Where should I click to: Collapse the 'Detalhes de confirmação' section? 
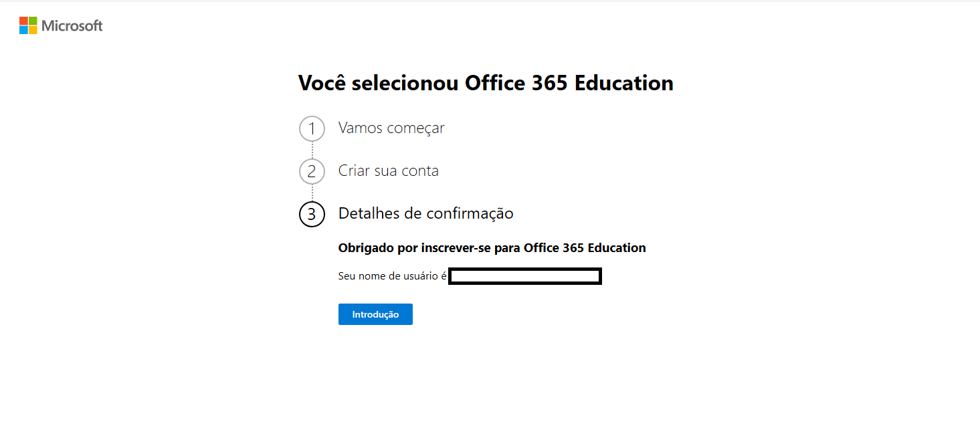click(x=425, y=213)
